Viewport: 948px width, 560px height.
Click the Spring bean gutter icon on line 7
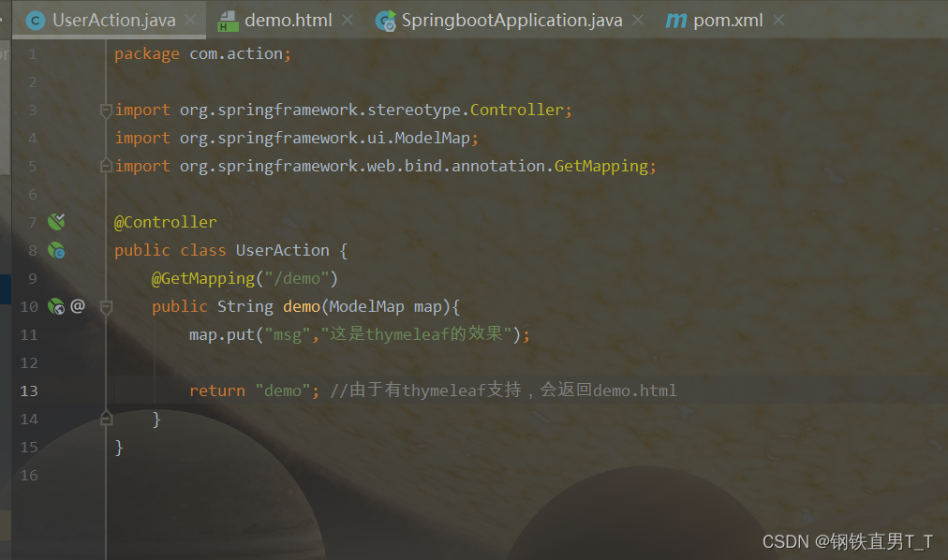(56, 222)
